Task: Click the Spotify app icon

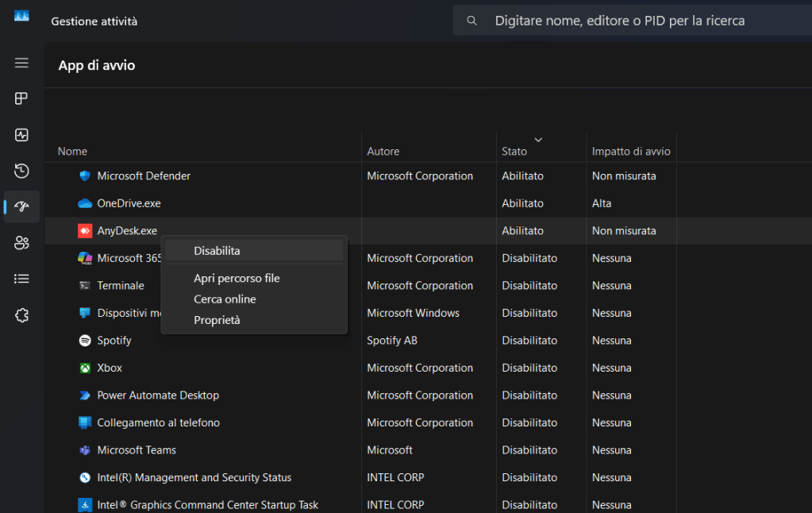Action: click(x=85, y=341)
